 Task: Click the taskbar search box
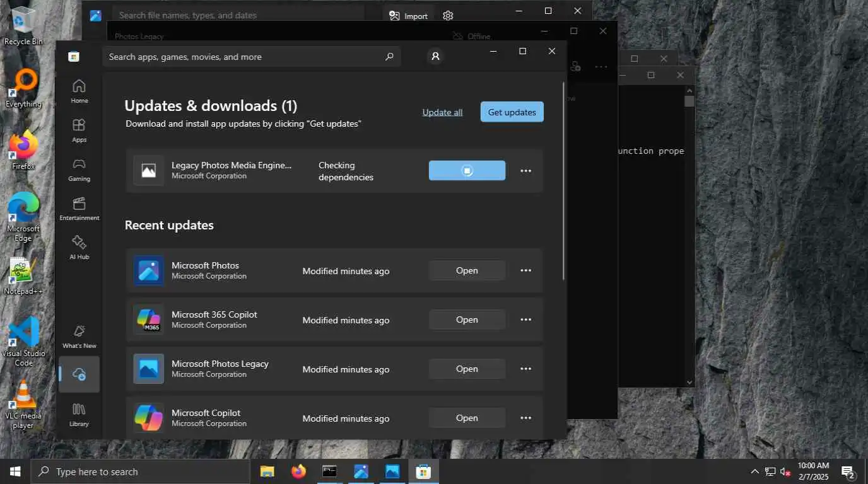click(140, 471)
